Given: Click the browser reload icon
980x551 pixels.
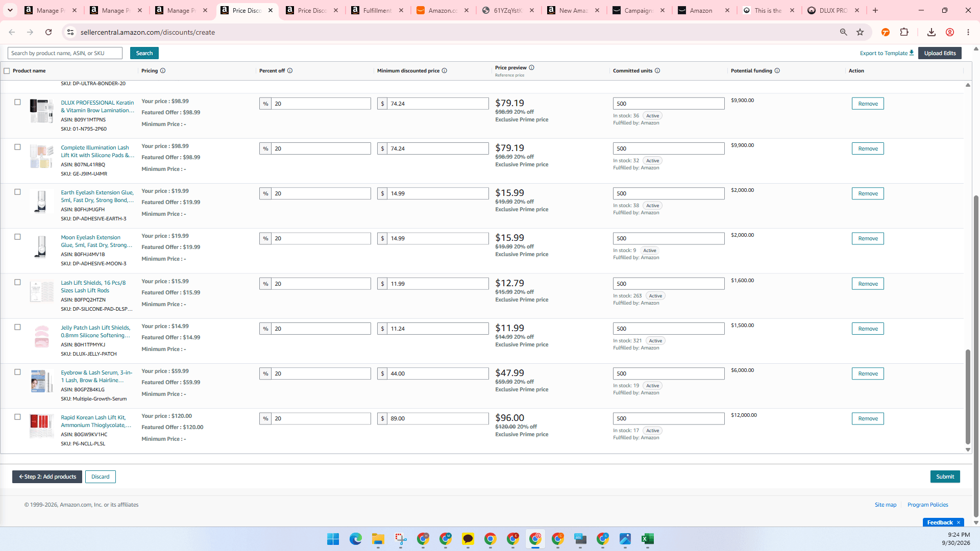Looking at the screenshot, I should pyautogui.click(x=48, y=32).
